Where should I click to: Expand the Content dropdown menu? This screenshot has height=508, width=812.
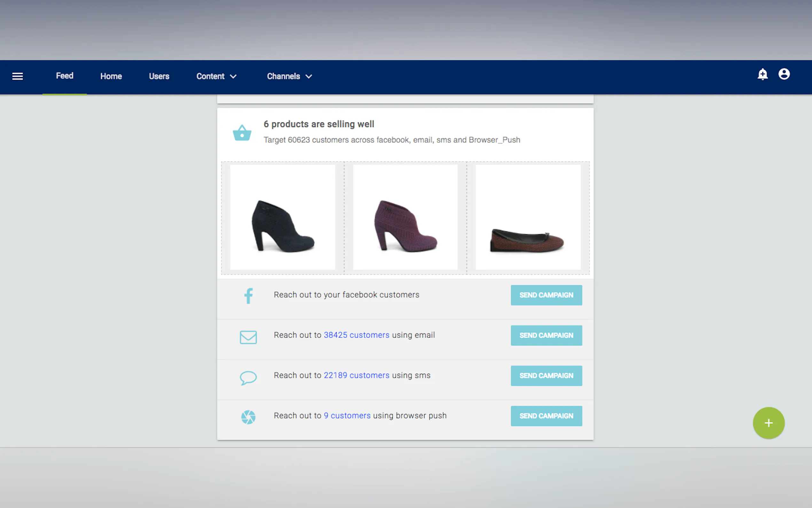(216, 76)
